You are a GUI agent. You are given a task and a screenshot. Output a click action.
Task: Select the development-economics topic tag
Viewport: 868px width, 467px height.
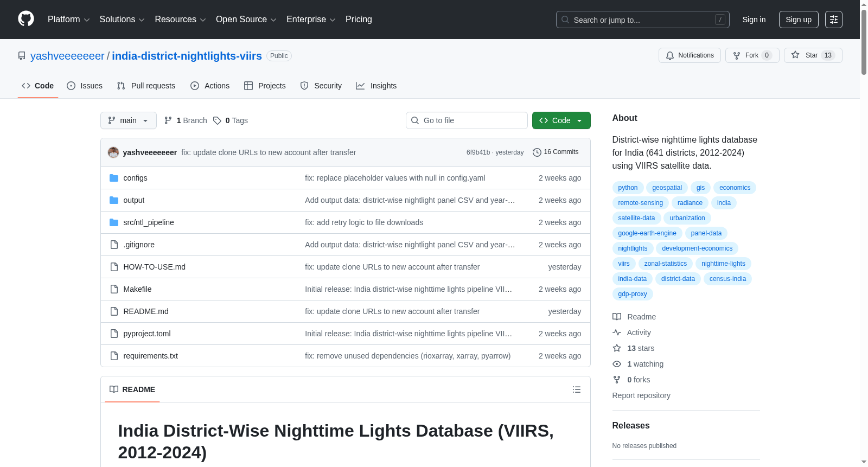click(697, 248)
